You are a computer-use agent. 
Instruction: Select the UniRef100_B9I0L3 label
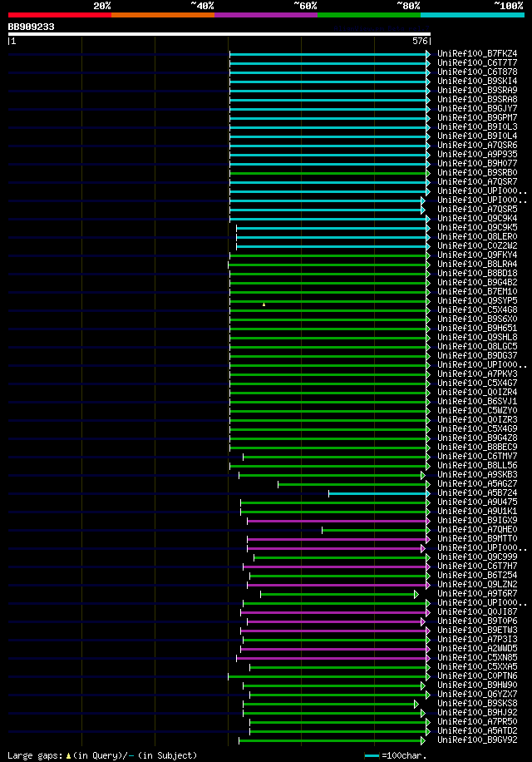pyautogui.click(x=477, y=126)
